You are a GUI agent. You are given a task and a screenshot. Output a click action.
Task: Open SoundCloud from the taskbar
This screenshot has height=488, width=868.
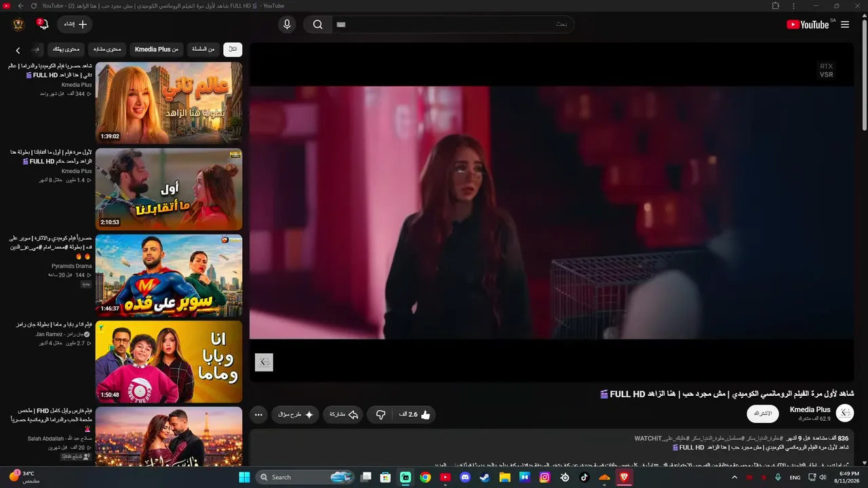604,477
